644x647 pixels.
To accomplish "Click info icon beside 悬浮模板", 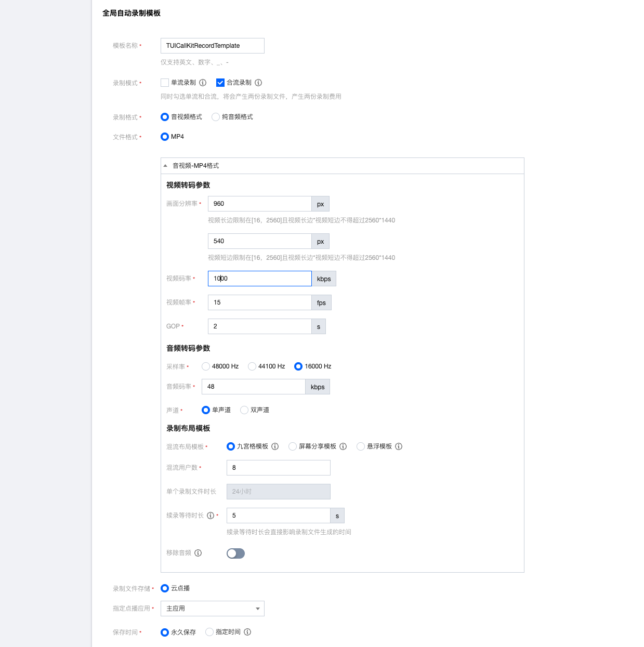I will tap(399, 446).
